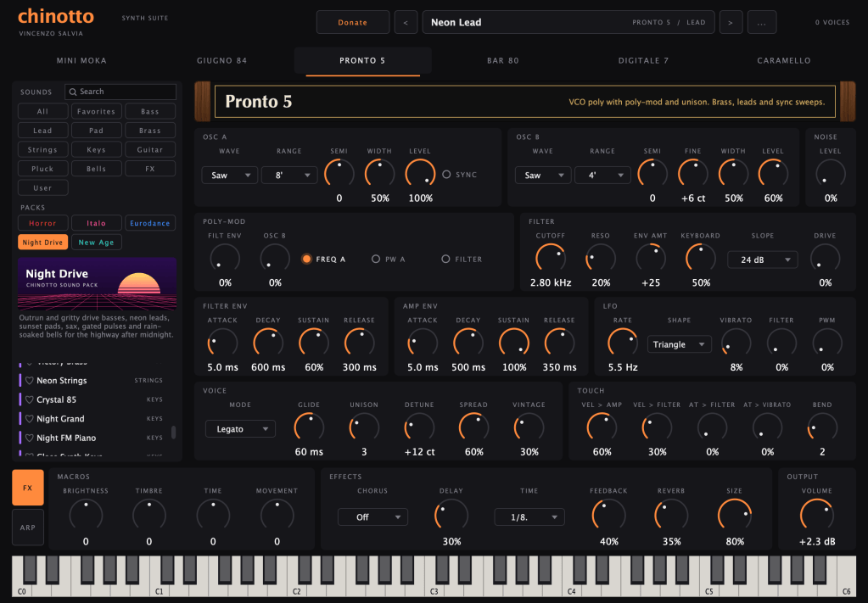Click the Brightness macro knob
The width and height of the screenshot is (868, 603).
pos(86,515)
